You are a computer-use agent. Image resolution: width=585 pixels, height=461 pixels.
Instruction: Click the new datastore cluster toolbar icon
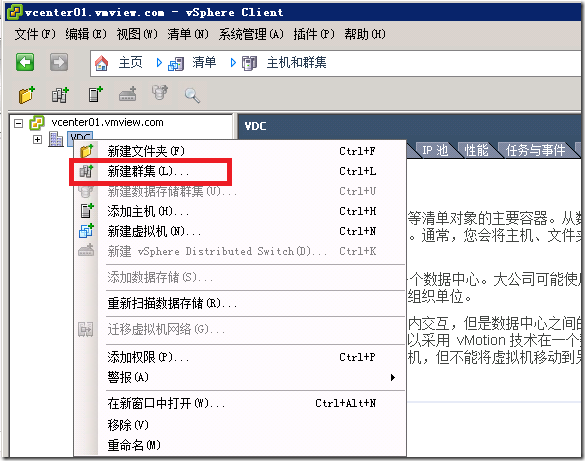click(160, 93)
